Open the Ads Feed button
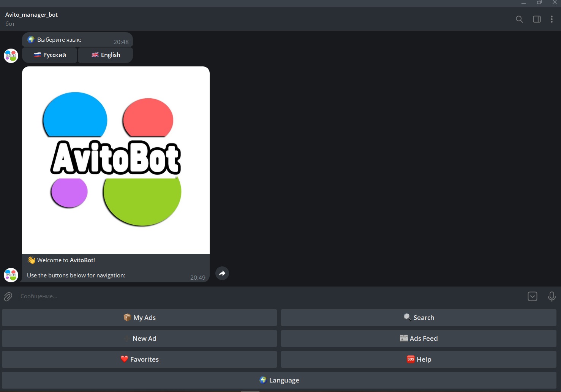The image size is (561, 392). tap(419, 338)
